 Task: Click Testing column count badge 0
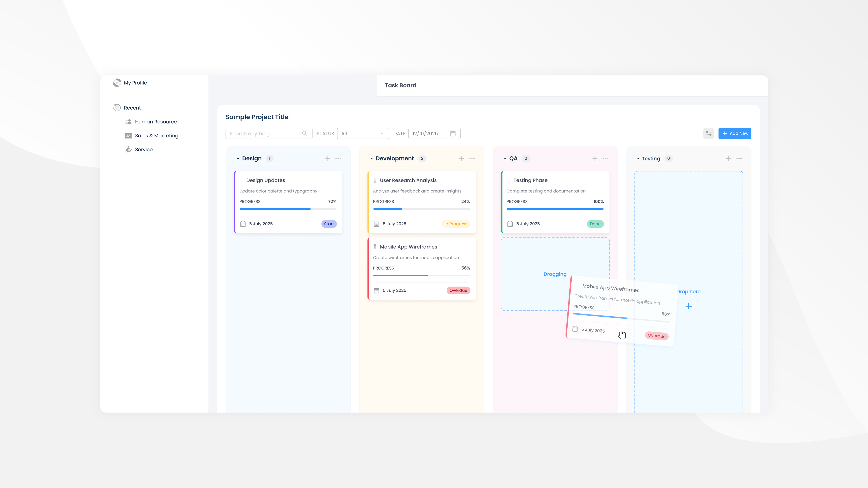[x=669, y=158]
